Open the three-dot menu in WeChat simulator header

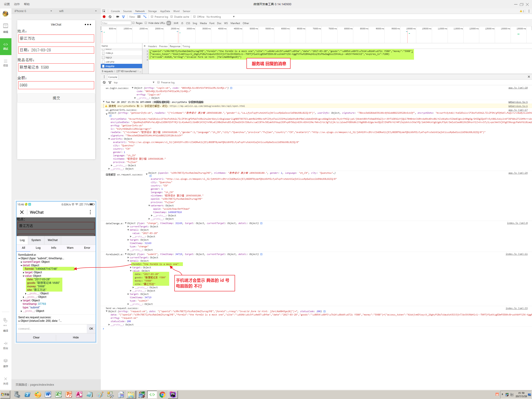(x=88, y=25)
